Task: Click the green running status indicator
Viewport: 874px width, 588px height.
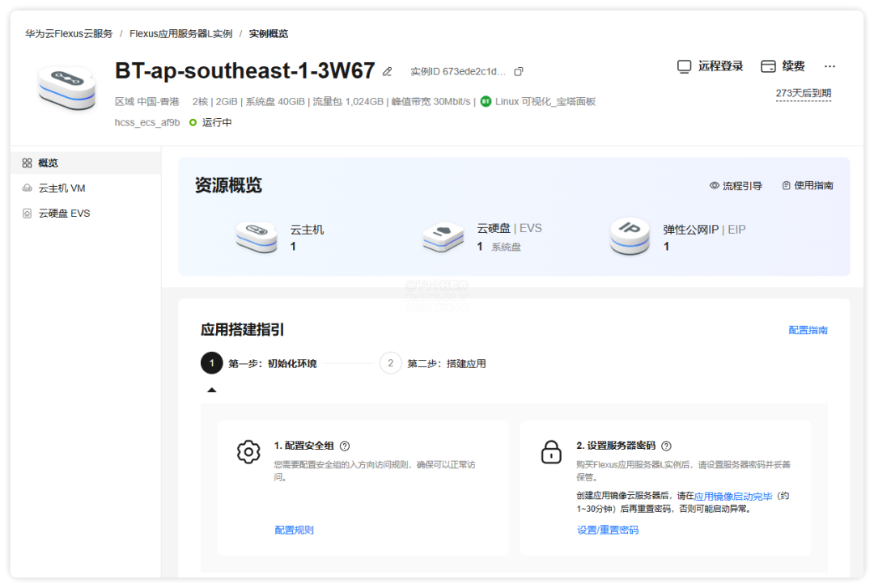Action: (x=193, y=123)
